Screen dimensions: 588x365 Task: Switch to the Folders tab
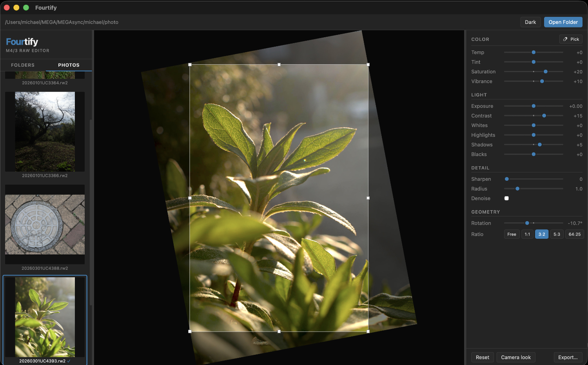pyautogui.click(x=23, y=65)
